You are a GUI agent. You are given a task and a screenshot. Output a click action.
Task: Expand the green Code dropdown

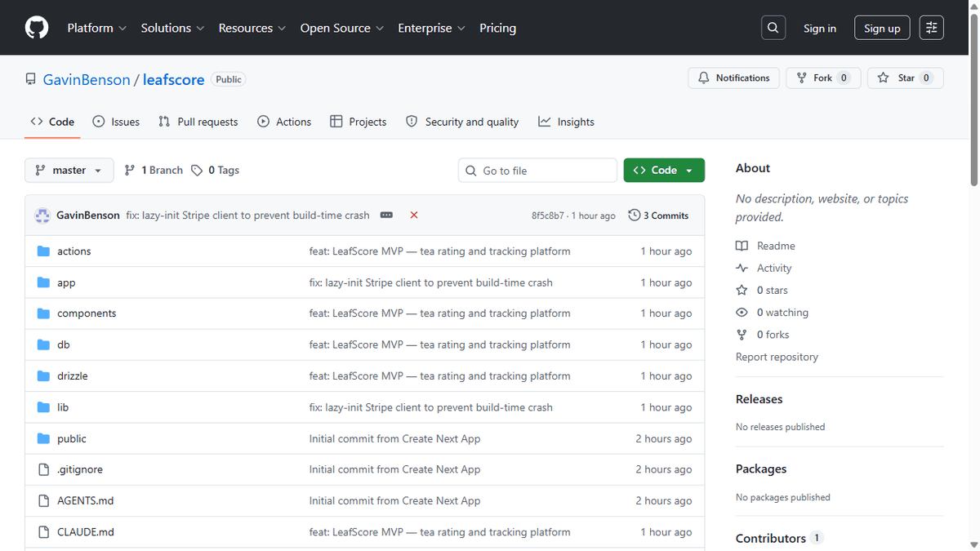click(x=664, y=171)
